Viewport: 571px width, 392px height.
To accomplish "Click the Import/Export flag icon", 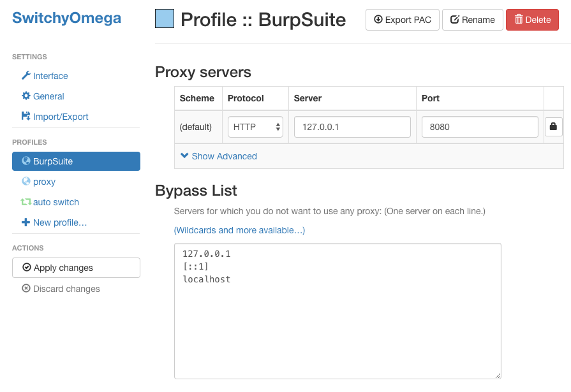I will [26, 117].
